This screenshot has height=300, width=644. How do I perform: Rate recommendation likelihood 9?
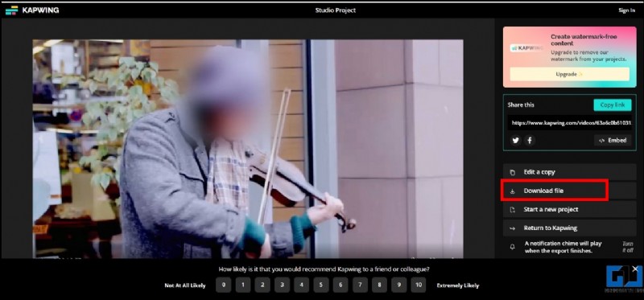[x=399, y=285]
